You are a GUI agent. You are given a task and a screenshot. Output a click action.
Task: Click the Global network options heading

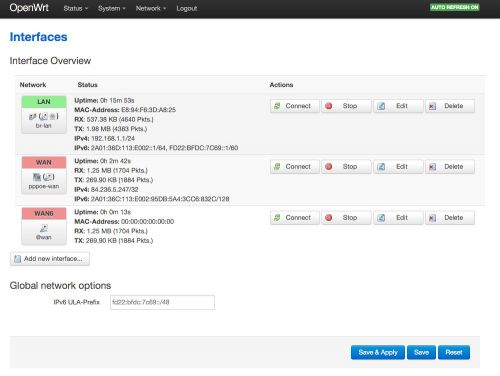[x=60, y=285]
